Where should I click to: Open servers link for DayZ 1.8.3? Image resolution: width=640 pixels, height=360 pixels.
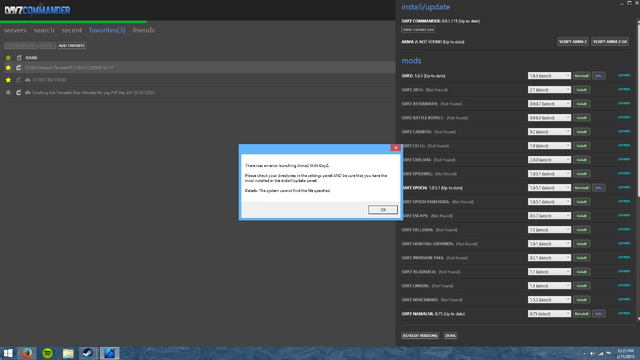click(x=624, y=75)
